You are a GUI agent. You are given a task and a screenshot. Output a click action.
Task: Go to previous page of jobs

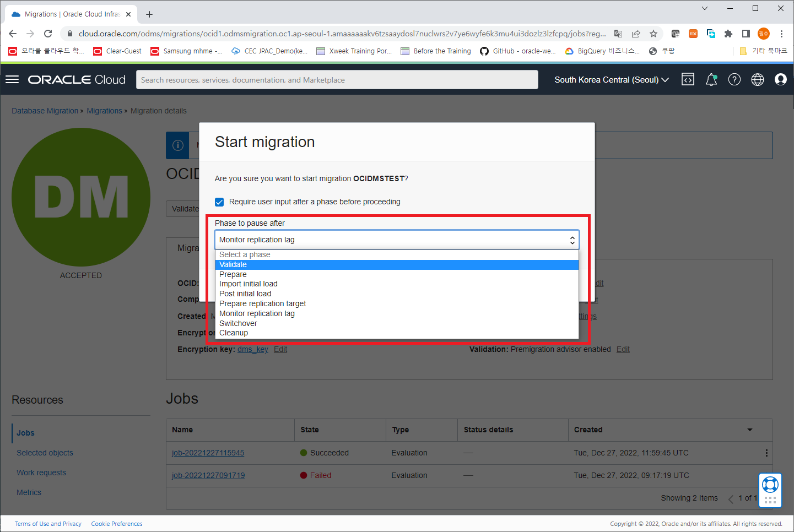(731, 498)
